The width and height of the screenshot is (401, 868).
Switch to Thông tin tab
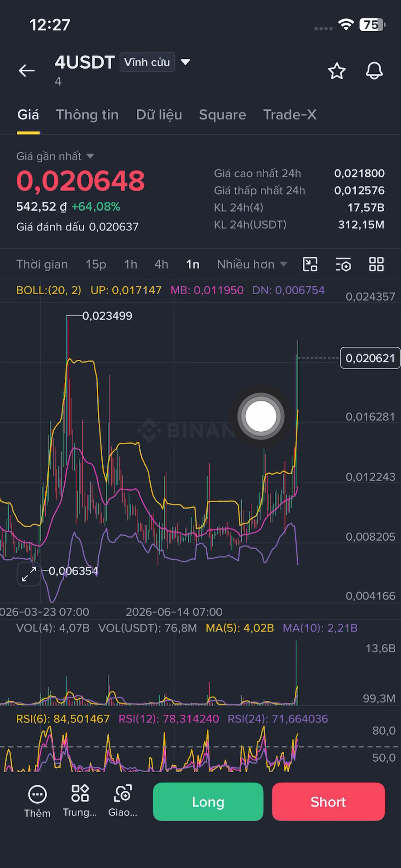87,115
